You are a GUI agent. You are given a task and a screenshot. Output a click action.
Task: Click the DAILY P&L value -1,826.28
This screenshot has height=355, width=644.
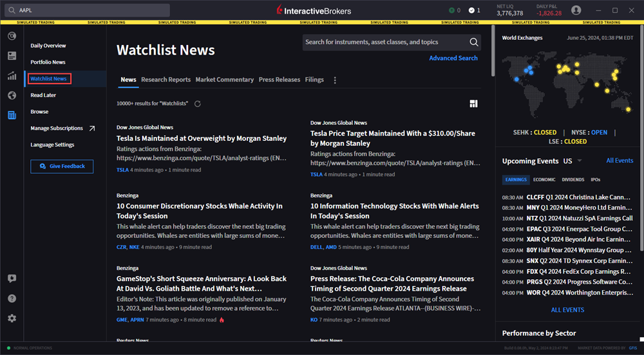click(549, 13)
